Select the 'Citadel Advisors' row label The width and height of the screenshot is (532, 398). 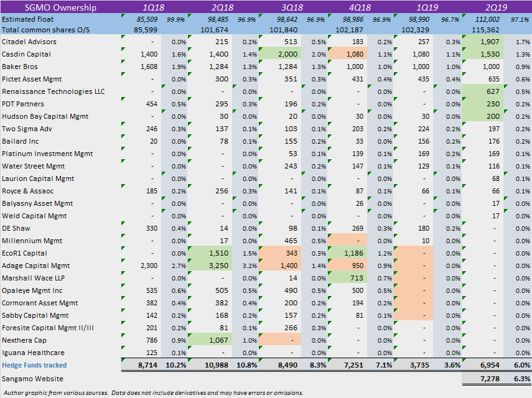[29, 42]
